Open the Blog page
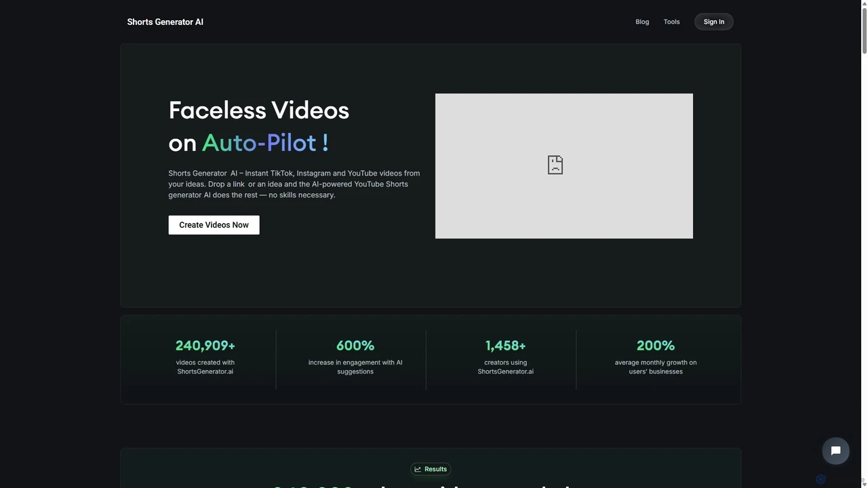The width and height of the screenshot is (868, 488). 642,22
